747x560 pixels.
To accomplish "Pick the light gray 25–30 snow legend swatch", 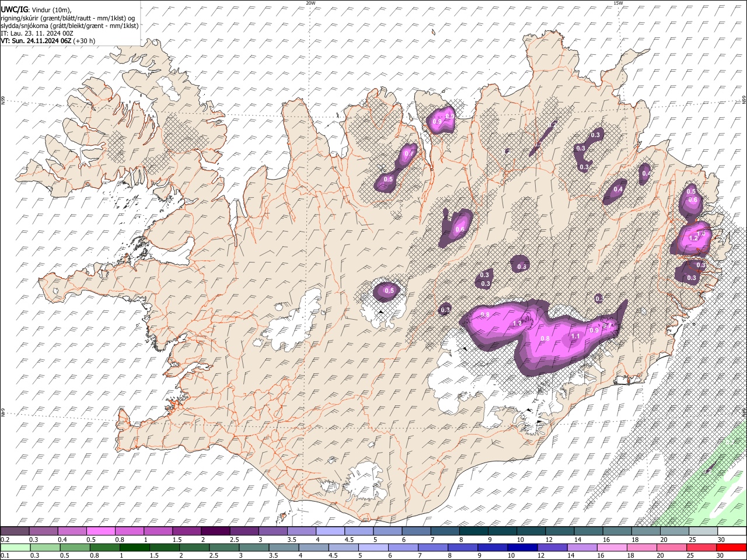I will click(704, 531).
